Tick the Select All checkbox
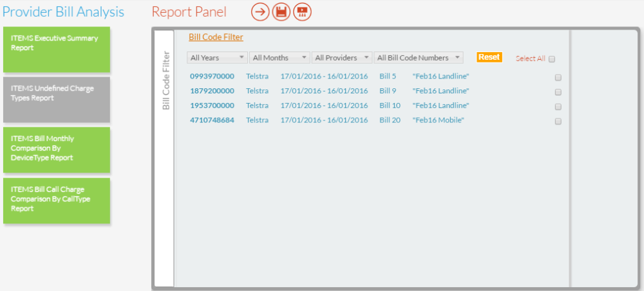644x291 pixels. coord(552,59)
